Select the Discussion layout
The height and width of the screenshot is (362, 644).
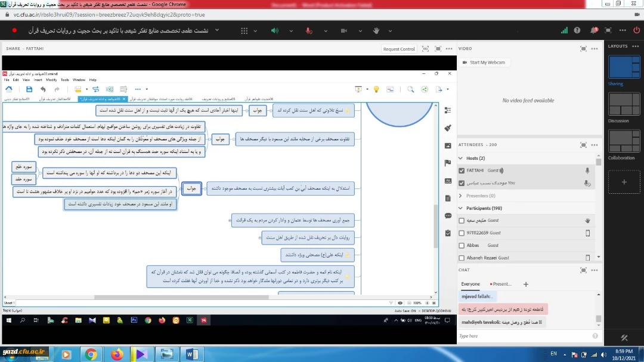click(623, 106)
